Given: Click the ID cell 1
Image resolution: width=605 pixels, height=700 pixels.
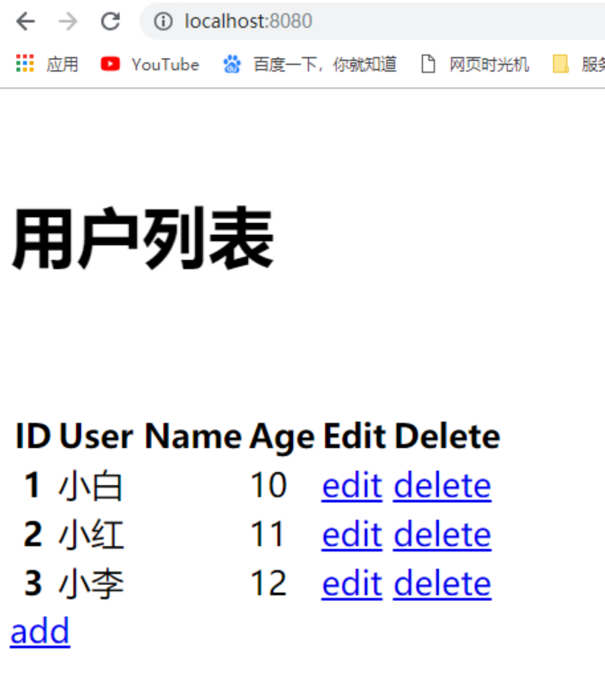Looking at the screenshot, I should click(x=33, y=485).
